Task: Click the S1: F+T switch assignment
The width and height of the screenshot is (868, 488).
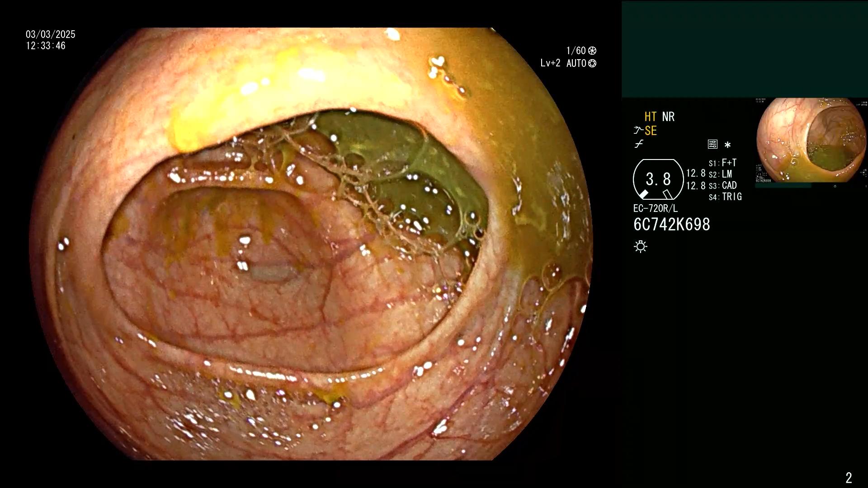Action: 723,163
